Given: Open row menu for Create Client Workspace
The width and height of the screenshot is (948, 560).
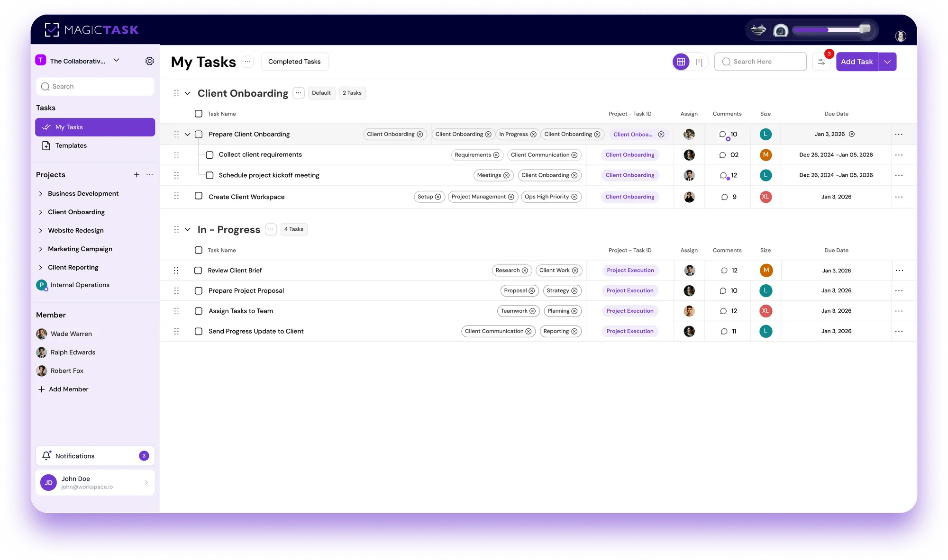Looking at the screenshot, I should tap(899, 197).
